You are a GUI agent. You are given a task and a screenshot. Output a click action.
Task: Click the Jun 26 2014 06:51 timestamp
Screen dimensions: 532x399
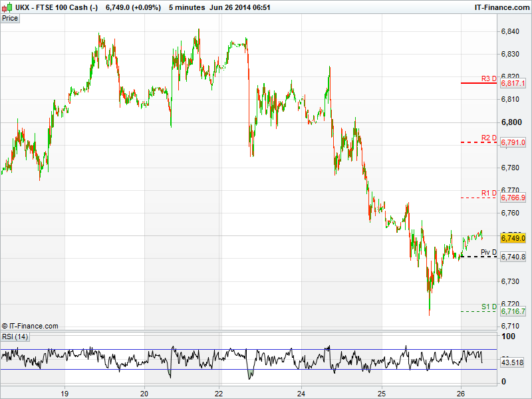pyautogui.click(x=239, y=7)
